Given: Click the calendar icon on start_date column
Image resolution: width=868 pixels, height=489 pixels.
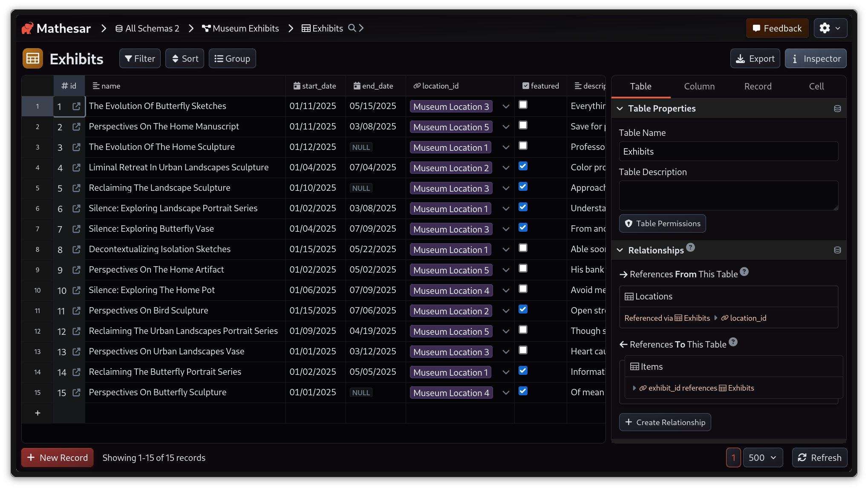Looking at the screenshot, I should pos(297,86).
